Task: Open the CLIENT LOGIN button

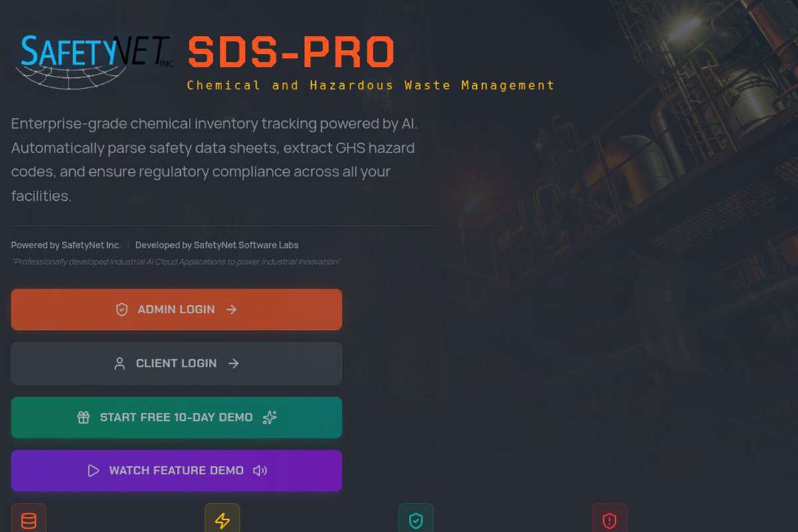Action: [176, 363]
